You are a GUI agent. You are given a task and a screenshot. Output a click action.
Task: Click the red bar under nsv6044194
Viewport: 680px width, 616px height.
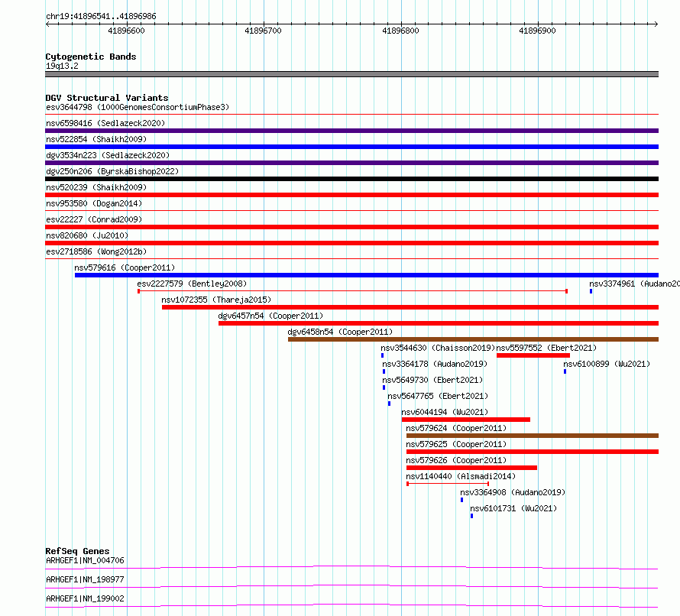click(466, 420)
